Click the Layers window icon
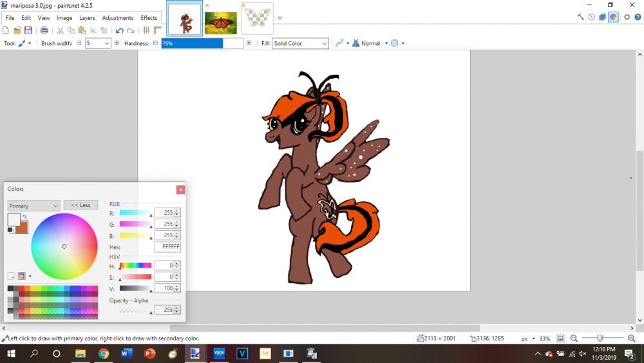This screenshot has height=363, width=644. click(603, 17)
